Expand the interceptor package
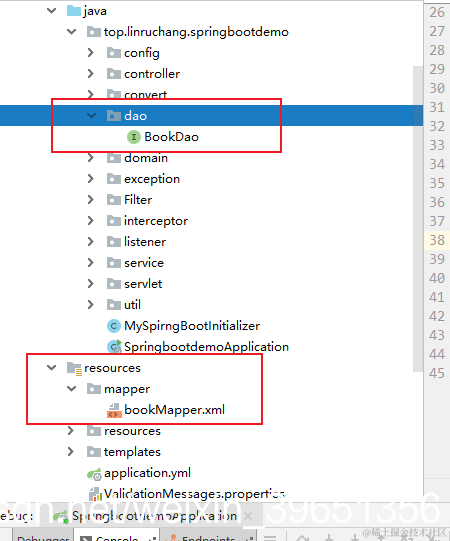The image size is (450, 541). coord(91,221)
